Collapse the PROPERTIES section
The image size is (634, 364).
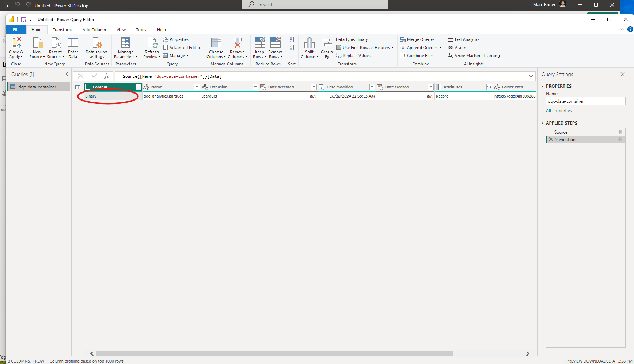543,86
